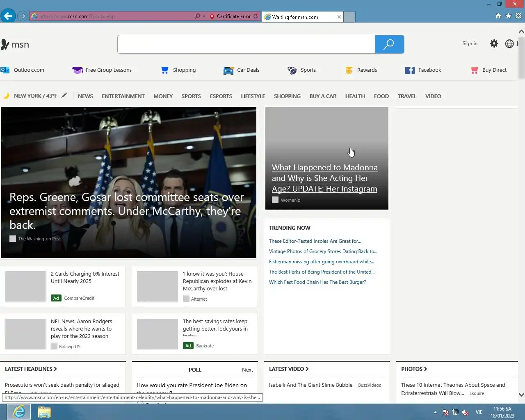Click Next in the Poll card
The width and height of the screenshot is (525, 420).
point(247,370)
